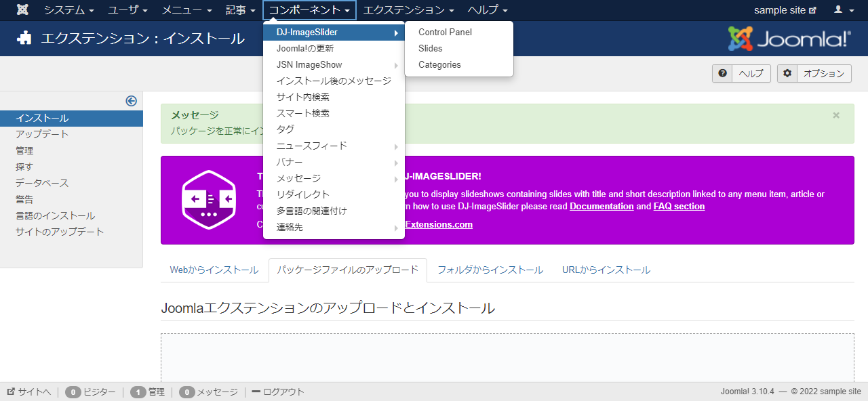Click the Joomla logo icon in top menu
Screen dimensions: 868x401
tap(22, 10)
